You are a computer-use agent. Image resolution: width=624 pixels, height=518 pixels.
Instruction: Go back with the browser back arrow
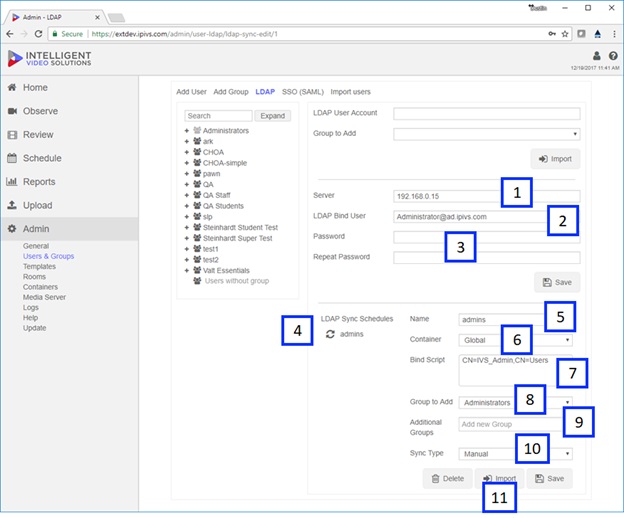click(x=10, y=34)
